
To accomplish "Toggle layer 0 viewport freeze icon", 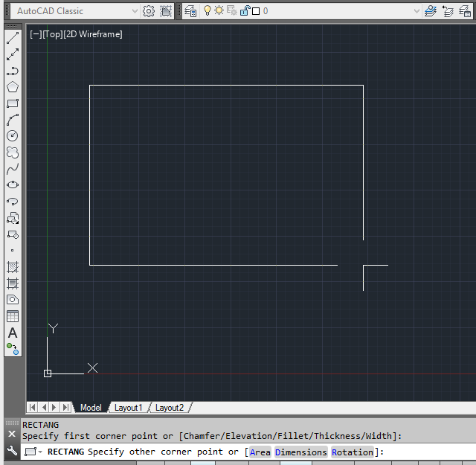I will tap(232, 11).
